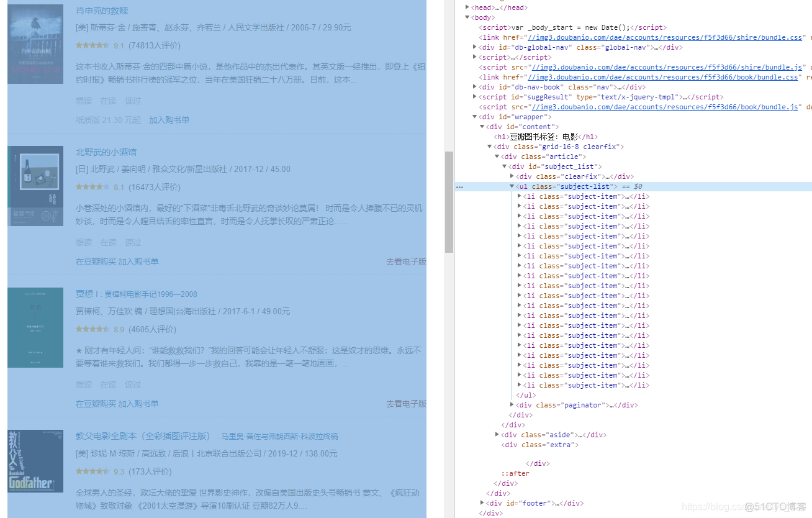The width and height of the screenshot is (812, 518).
Task: Click the page vertical scrollbar thumb
Action: (449, 202)
